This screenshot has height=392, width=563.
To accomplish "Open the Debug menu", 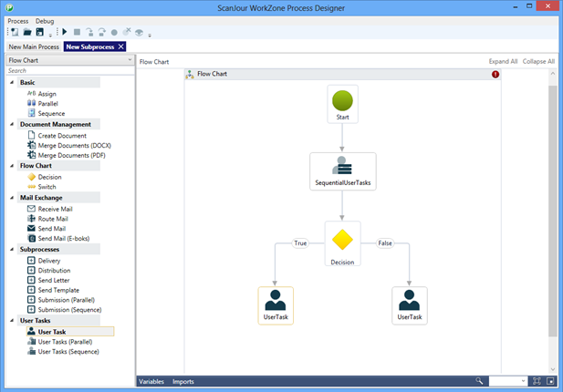I will pyautogui.click(x=45, y=21).
